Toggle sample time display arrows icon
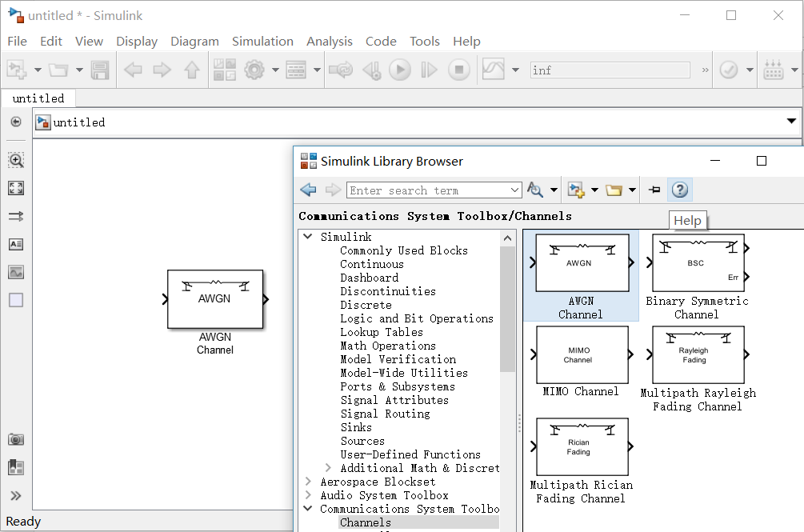 pyautogui.click(x=16, y=216)
